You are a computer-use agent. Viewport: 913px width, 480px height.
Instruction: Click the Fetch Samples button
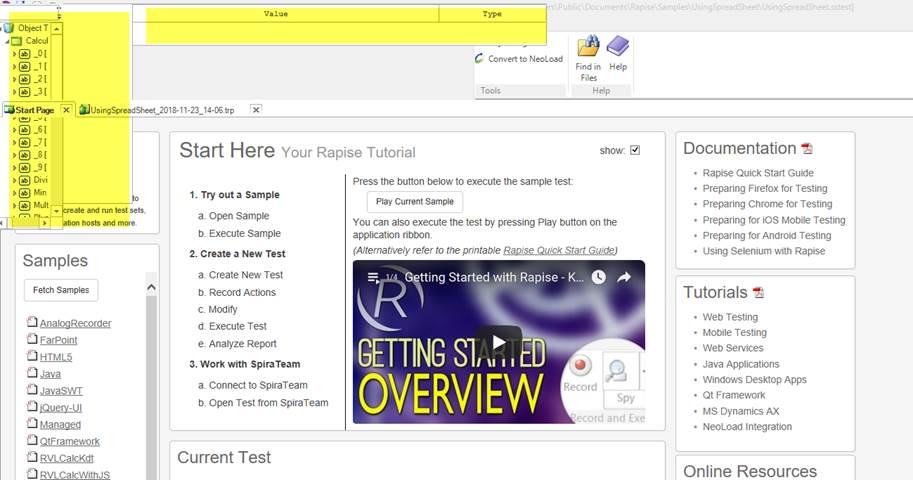[x=61, y=290]
